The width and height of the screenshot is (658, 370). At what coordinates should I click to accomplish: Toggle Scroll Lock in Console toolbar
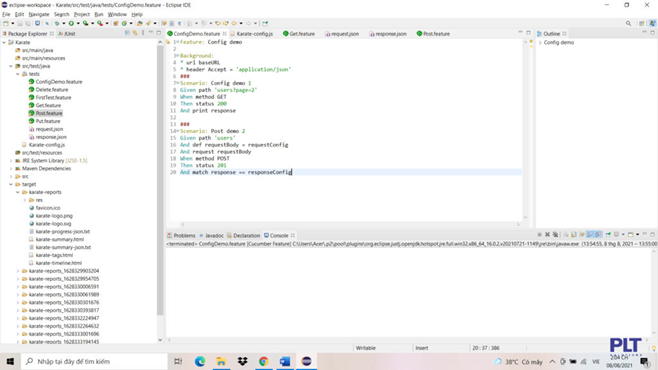pyautogui.click(x=574, y=235)
